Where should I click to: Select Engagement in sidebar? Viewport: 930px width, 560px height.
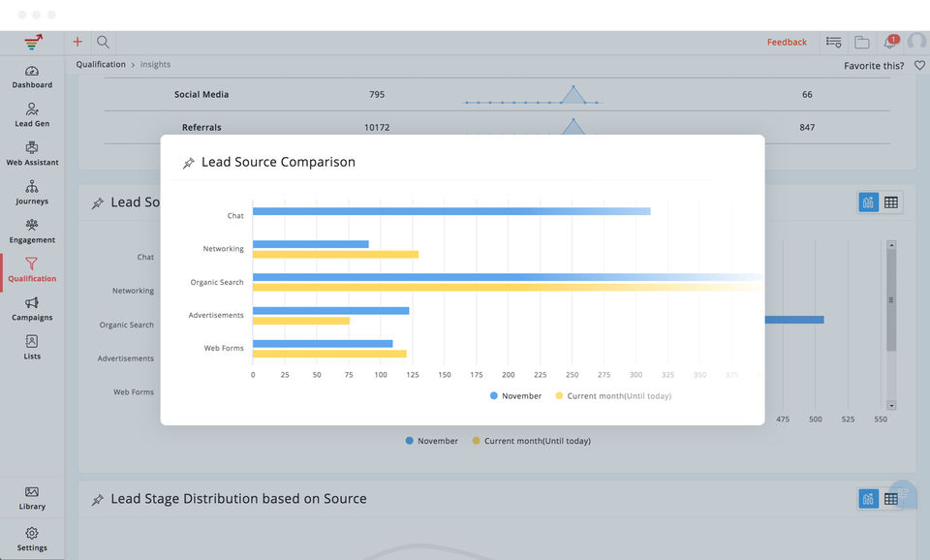tap(32, 232)
